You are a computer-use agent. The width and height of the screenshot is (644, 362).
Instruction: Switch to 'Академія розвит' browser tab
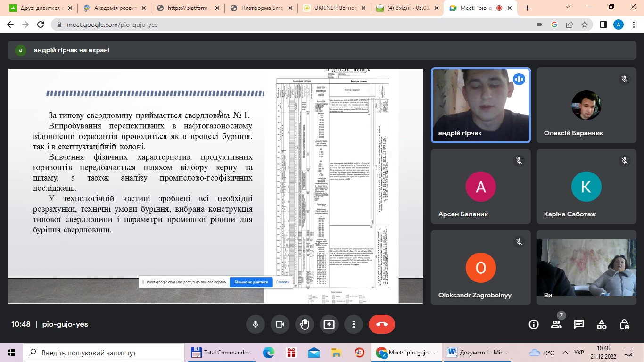(115, 8)
